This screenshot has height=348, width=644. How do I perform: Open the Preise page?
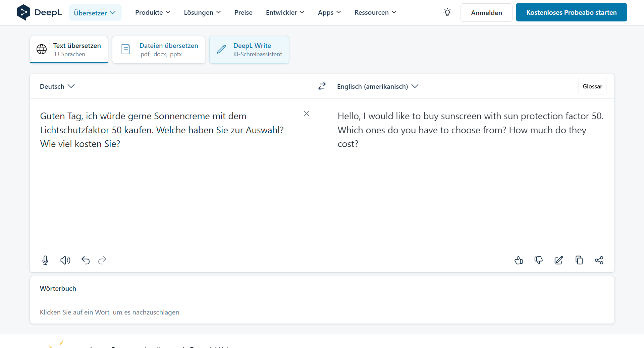click(x=243, y=12)
